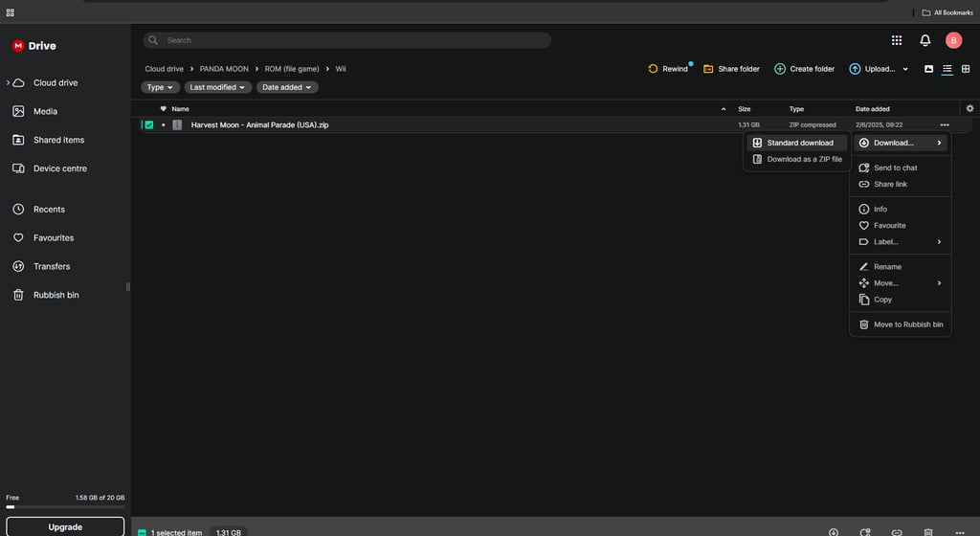Focus the Search field
Image resolution: width=980 pixels, height=536 pixels.
pos(346,40)
